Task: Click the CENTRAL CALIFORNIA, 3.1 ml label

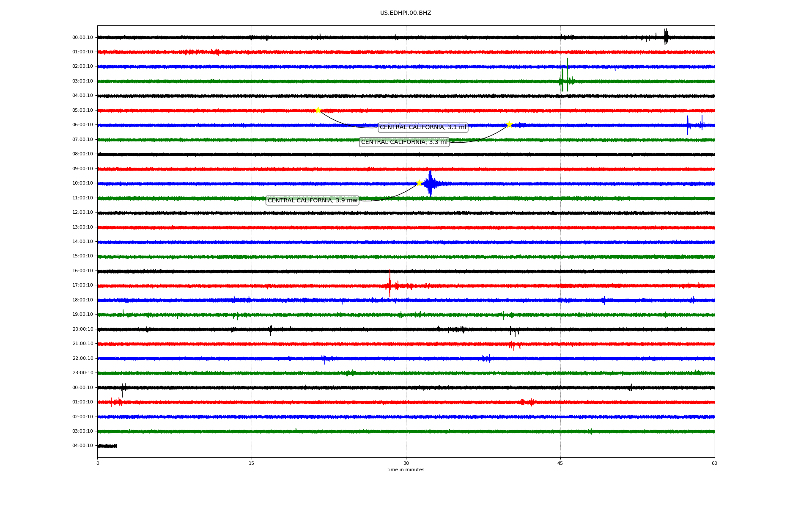Action: coord(422,127)
